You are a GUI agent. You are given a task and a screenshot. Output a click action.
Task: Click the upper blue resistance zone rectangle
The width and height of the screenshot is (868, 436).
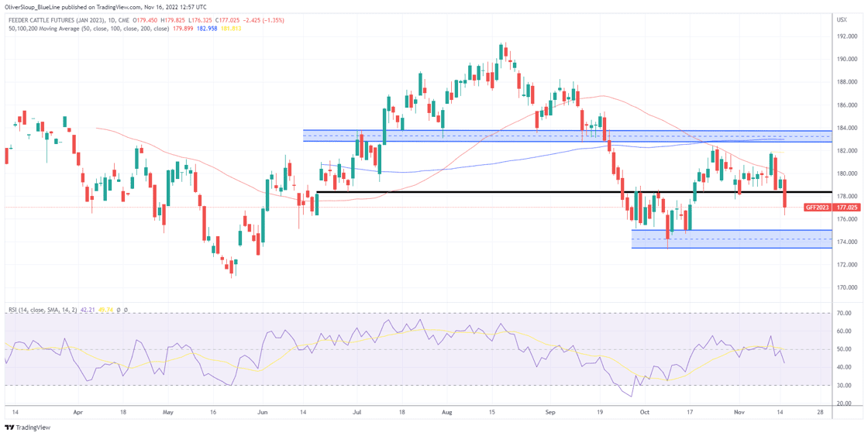pyautogui.click(x=567, y=136)
